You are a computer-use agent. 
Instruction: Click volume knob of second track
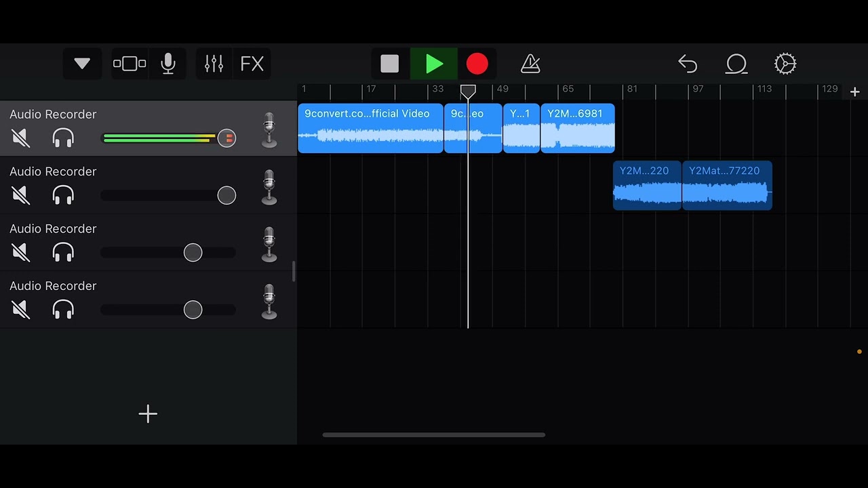click(226, 195)
